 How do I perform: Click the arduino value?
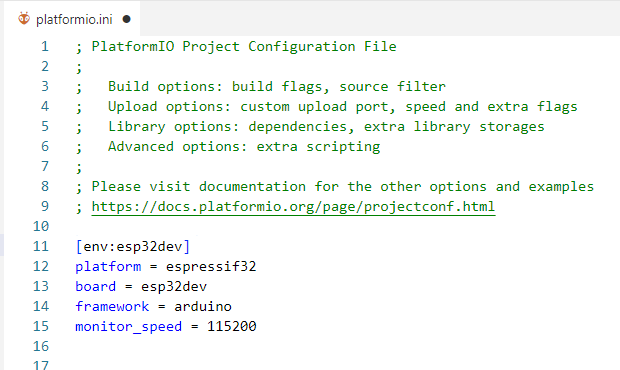point(203,306)
